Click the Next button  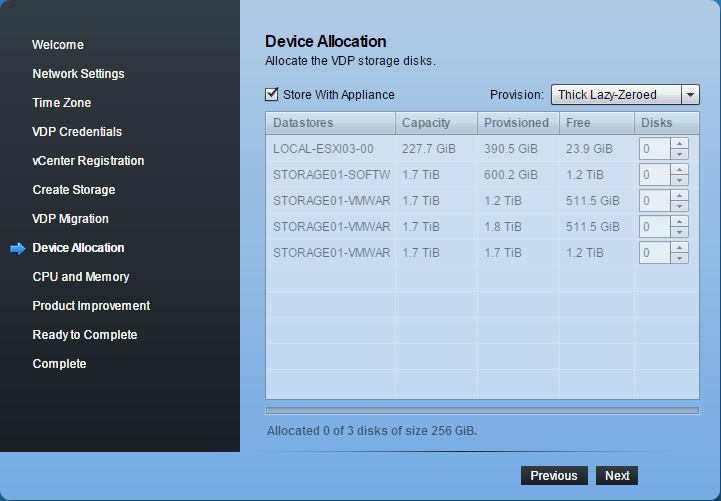click(617, 475)
